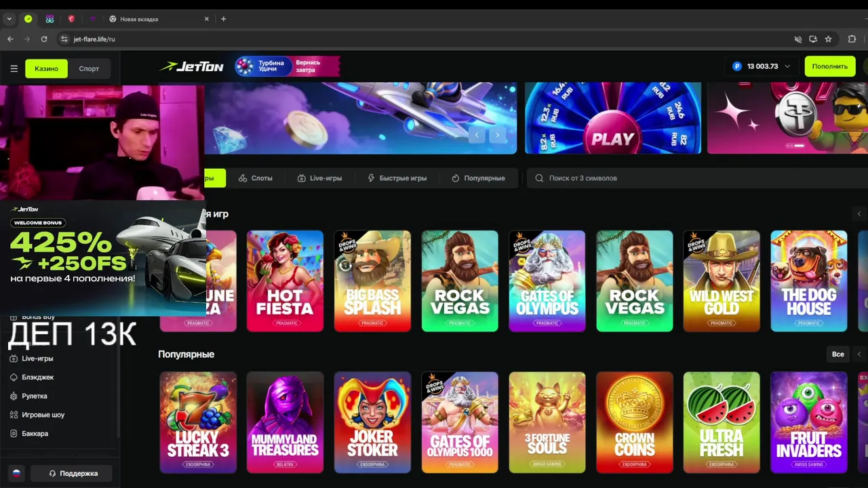Open the Ultra Fresh game
Screen dimensions: 868x488
pyautogui.click(x=722, y=422)
